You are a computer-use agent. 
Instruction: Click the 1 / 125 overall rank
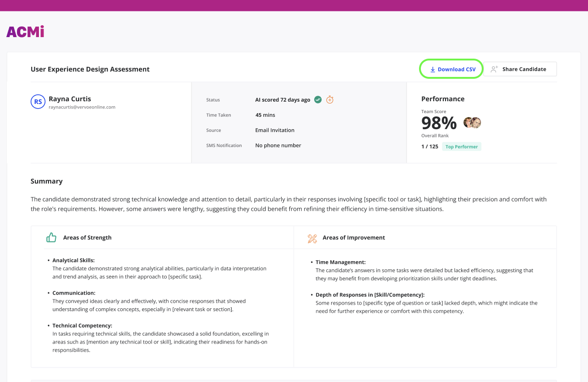pyautogui.click(x=430, y=147)
